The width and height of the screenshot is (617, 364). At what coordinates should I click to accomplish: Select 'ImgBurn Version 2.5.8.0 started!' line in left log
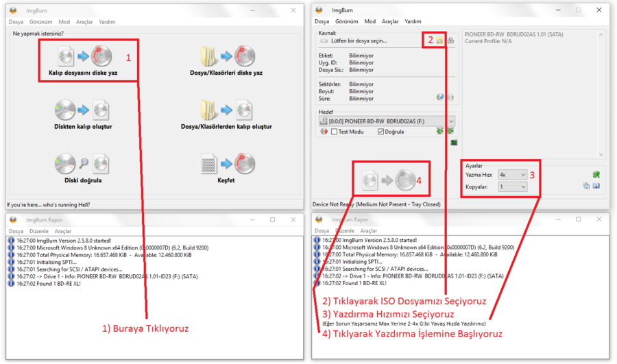[64, 241]
